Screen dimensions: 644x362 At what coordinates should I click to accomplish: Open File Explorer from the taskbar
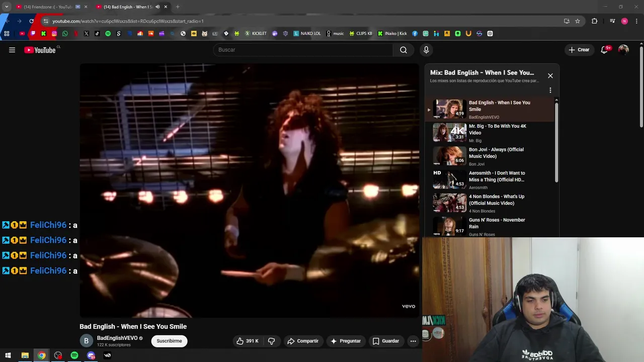[x=25, y=355]
